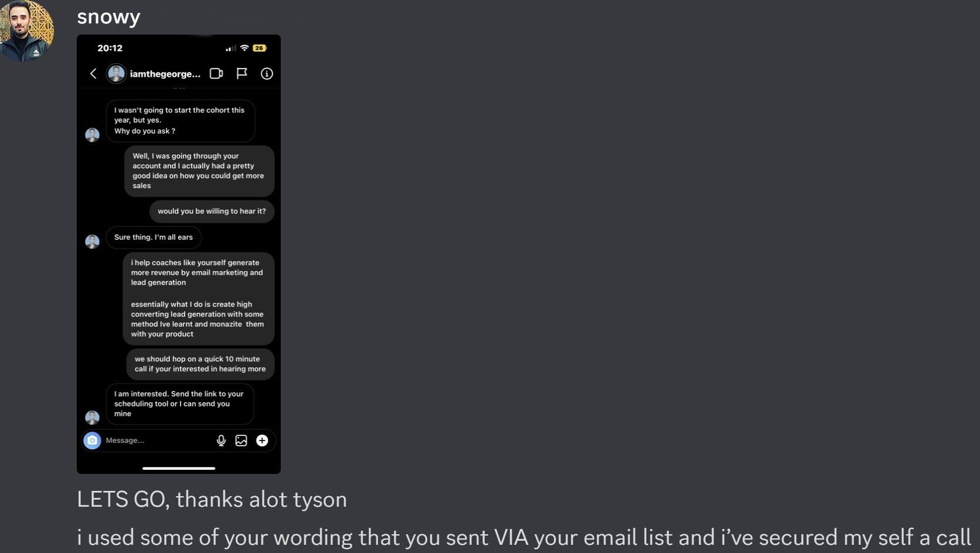Click the snowy username
Viewport: 980px width, 553px height.
pyautogui.click(x=108, y=16)
